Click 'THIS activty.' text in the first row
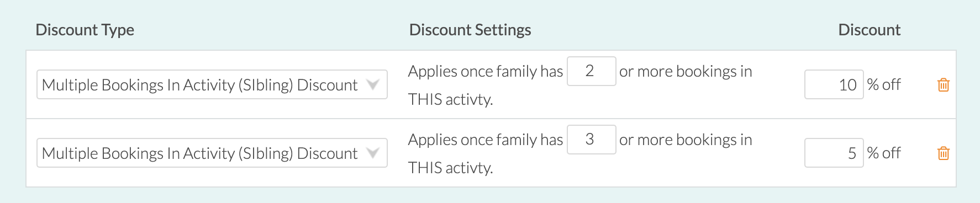 coord(450,99)
